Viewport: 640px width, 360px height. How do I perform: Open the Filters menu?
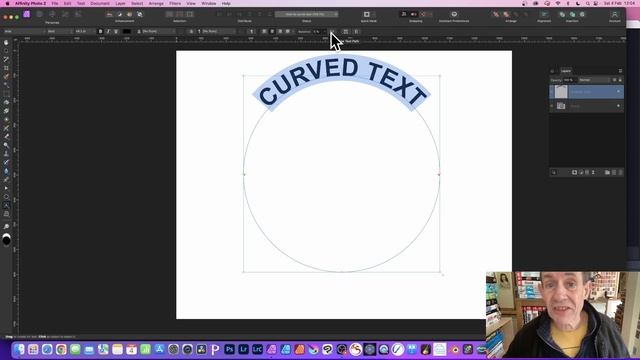point(175,3)
